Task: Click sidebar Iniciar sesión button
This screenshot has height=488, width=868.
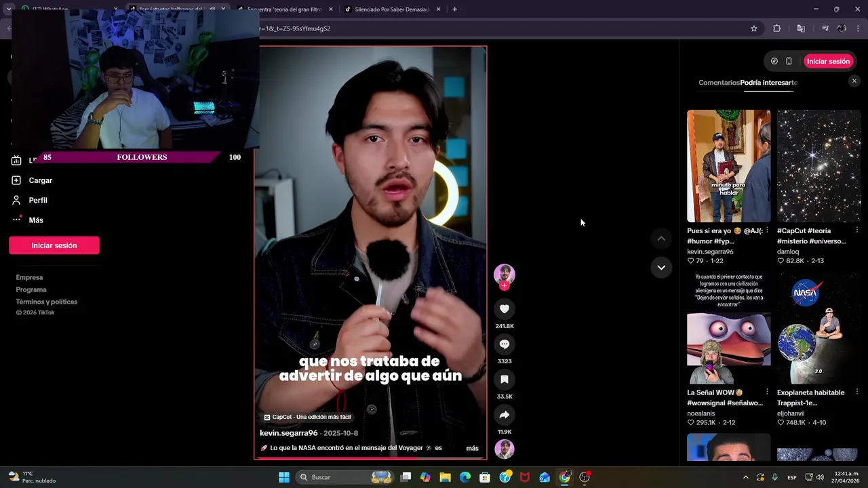Action: (54, 245)
